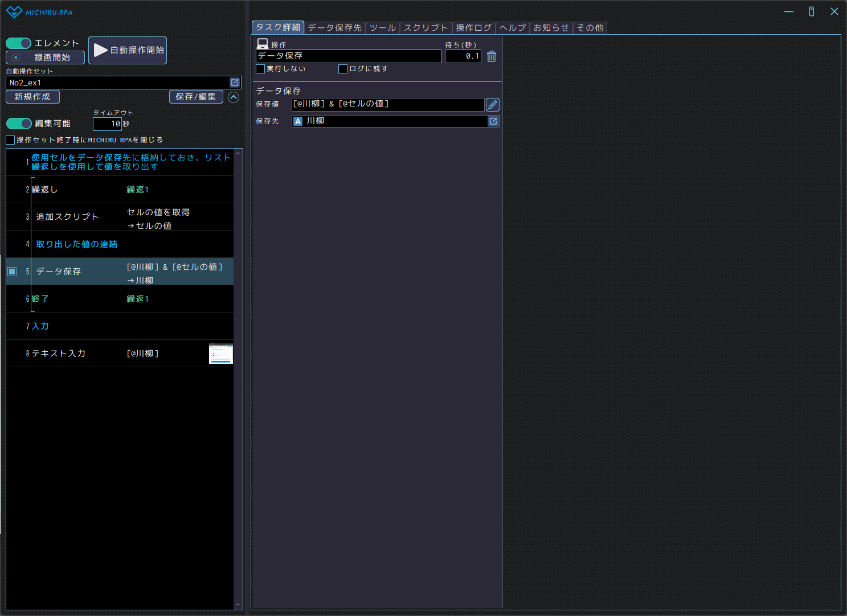Viewport: 847px width, 616px height.
Task: Click the trash icon to delete the task
Action: (492, 56)
